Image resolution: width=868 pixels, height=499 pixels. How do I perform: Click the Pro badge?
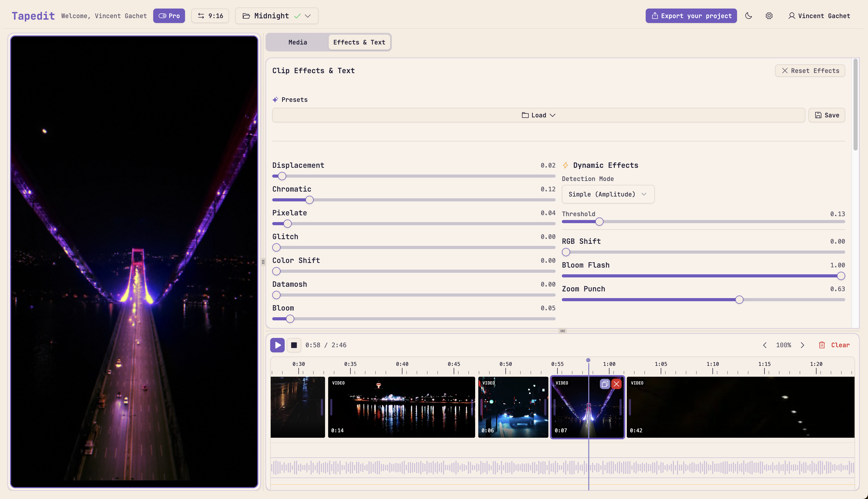point(169,16)
